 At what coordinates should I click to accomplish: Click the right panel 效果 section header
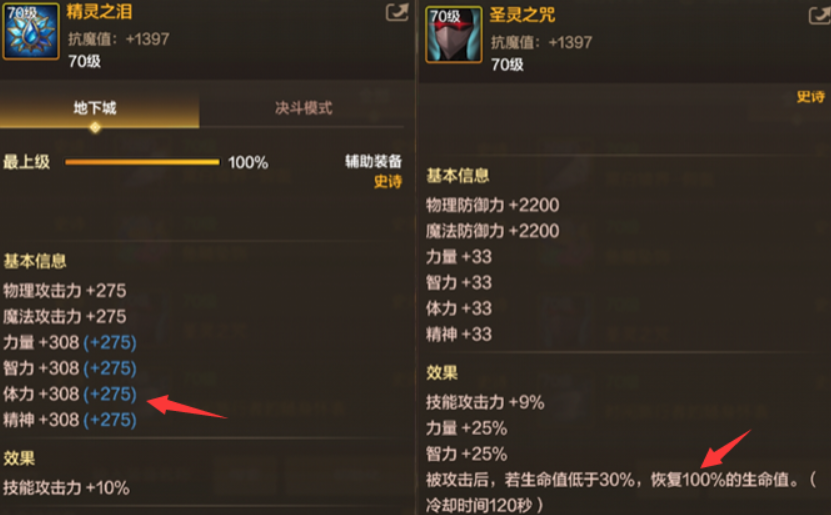point(441,372)
